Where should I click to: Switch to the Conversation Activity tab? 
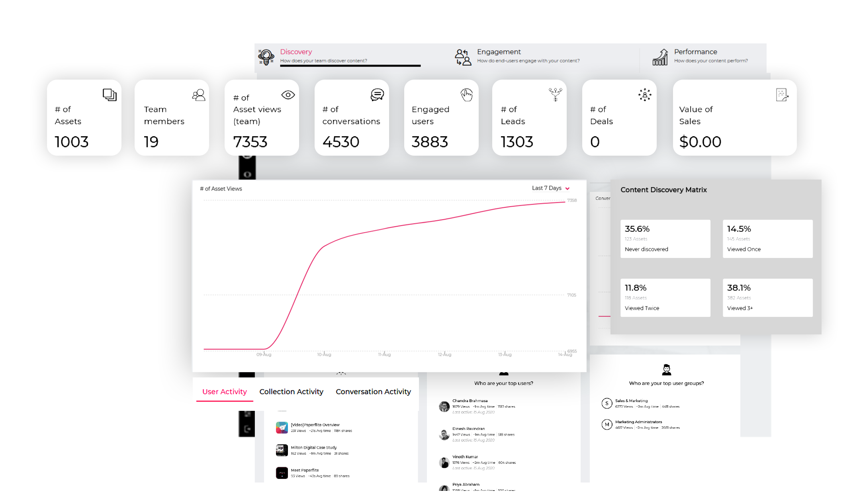(372, 391)
